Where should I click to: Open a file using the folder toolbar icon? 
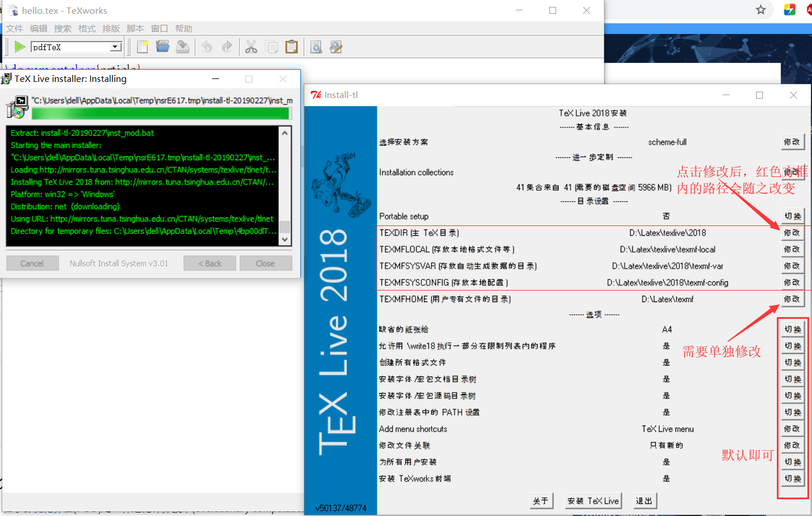(161, 47)
